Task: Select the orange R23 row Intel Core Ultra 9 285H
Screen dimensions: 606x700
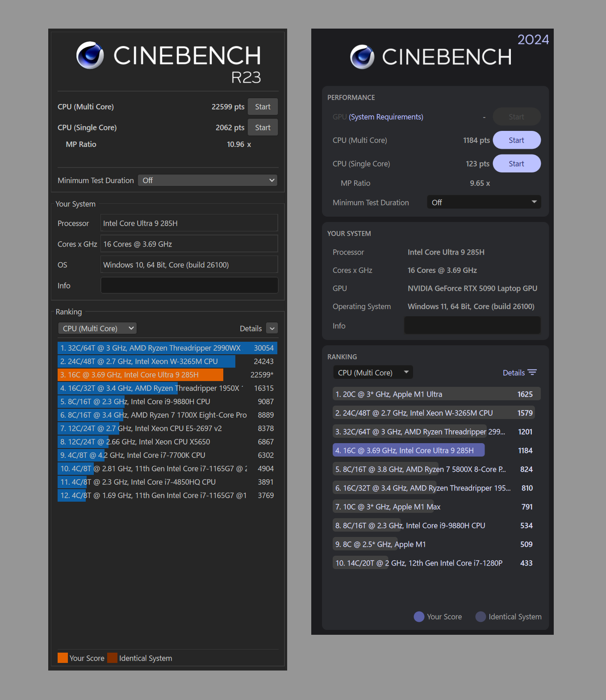Action: [167, 375]
